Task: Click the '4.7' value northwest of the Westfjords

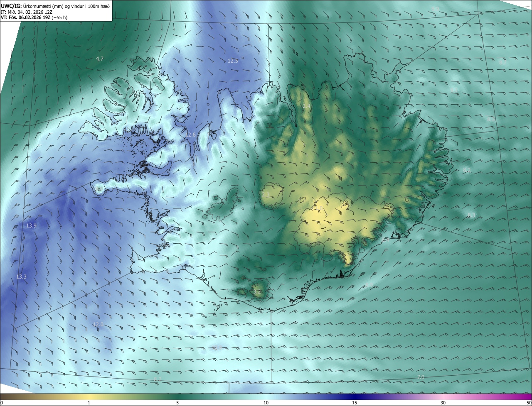Action: [100, 59]
